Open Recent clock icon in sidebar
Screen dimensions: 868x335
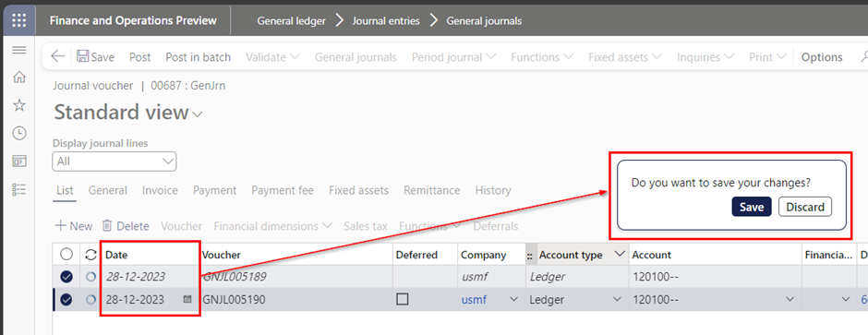(x=18, y=133)
